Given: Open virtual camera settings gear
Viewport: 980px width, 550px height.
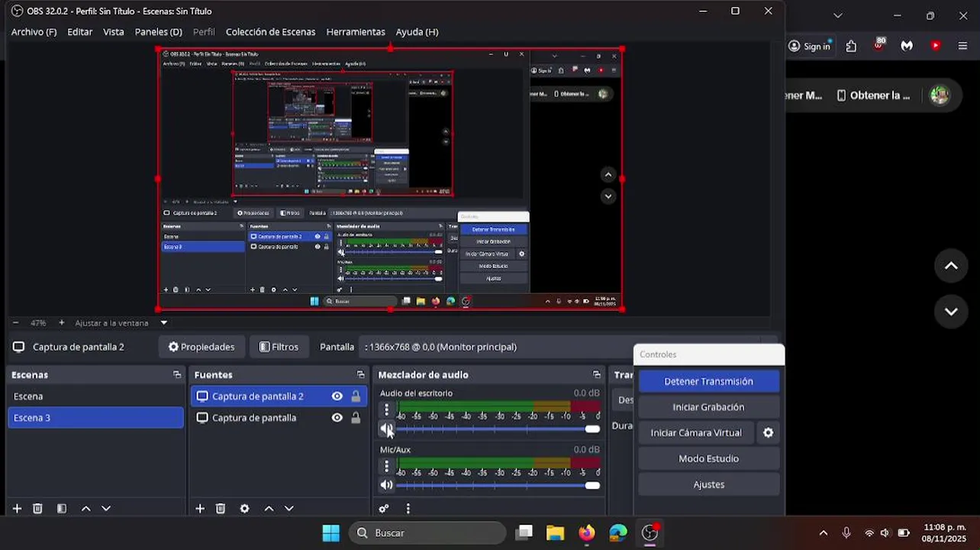Looking at the screenshot, I should 768,432.
